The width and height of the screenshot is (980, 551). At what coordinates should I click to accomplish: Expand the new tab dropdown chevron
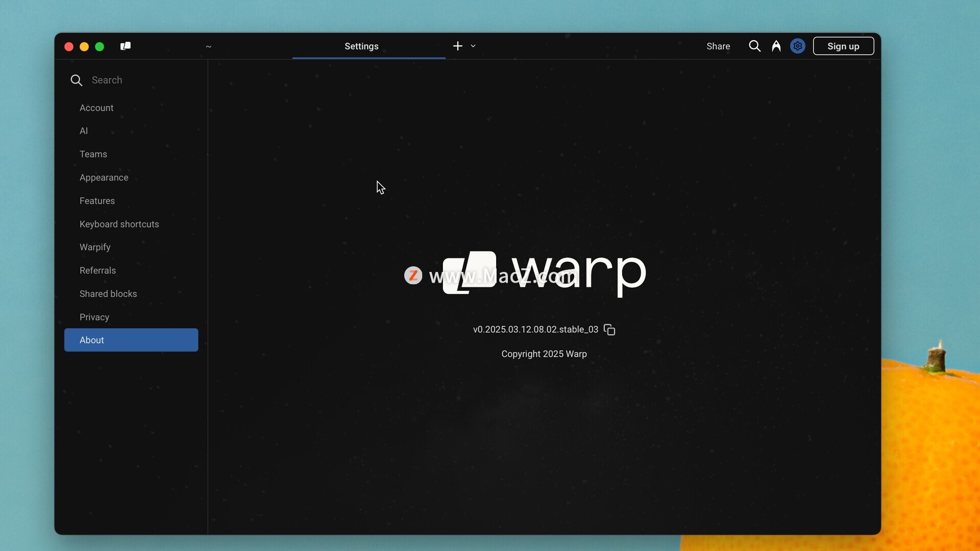click(473, 46)
